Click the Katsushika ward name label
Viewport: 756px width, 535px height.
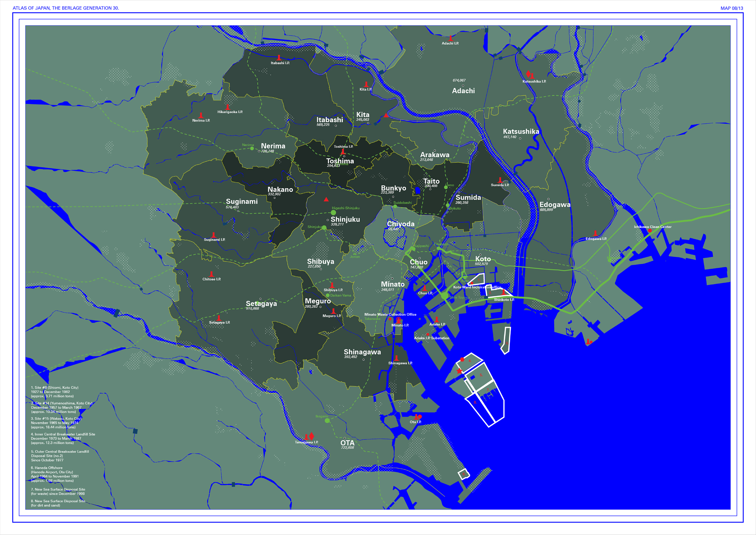click(521, 132)
